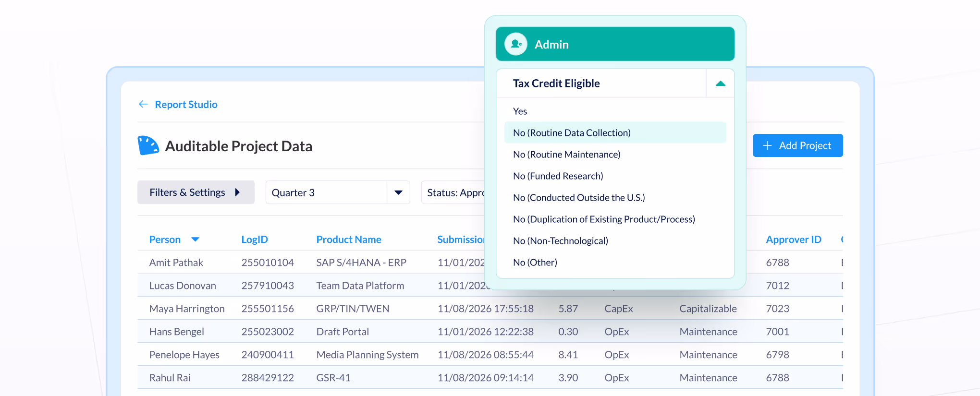Click the Add Project button
Image resolution: width=980 pixels, height=396 pixels.
click(798, 145)
